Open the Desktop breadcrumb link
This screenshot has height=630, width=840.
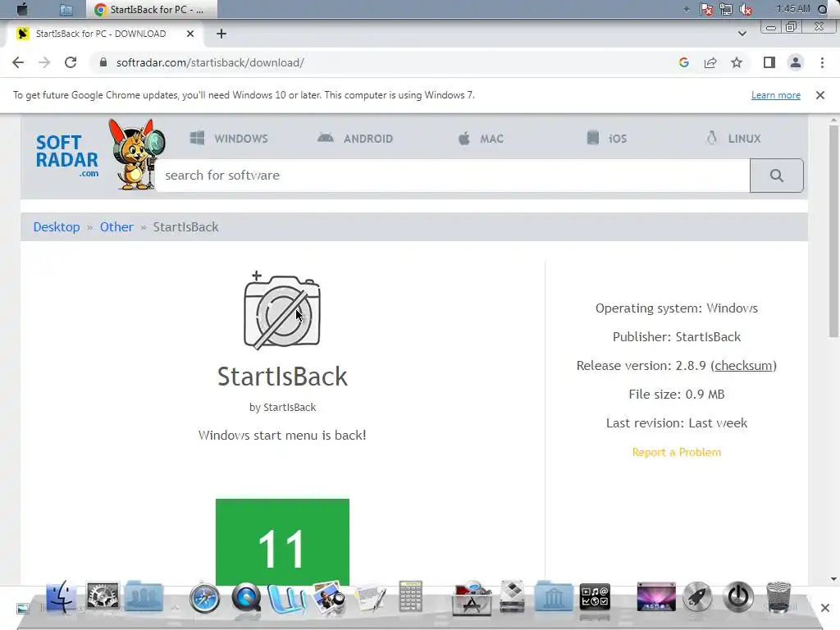[x=57, y=227]
